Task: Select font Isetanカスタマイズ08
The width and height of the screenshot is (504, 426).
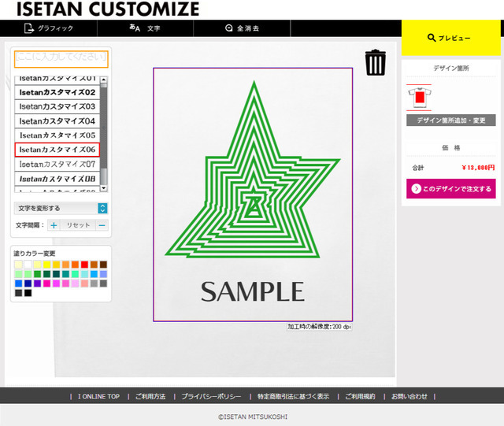Action: pos(57,179)
